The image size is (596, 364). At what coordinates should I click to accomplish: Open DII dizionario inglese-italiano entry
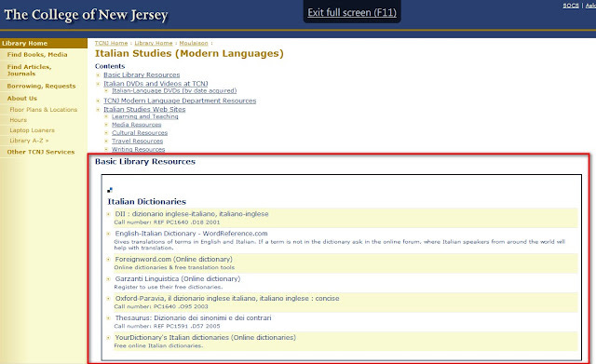click(192, 214)
